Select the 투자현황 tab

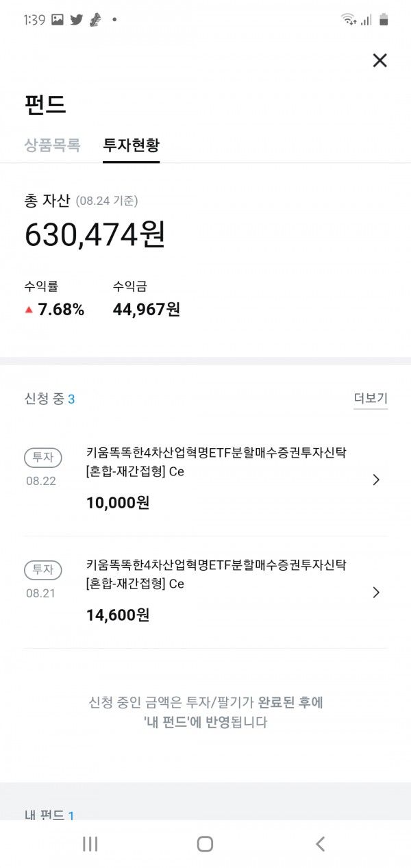[x=131, y=145]
